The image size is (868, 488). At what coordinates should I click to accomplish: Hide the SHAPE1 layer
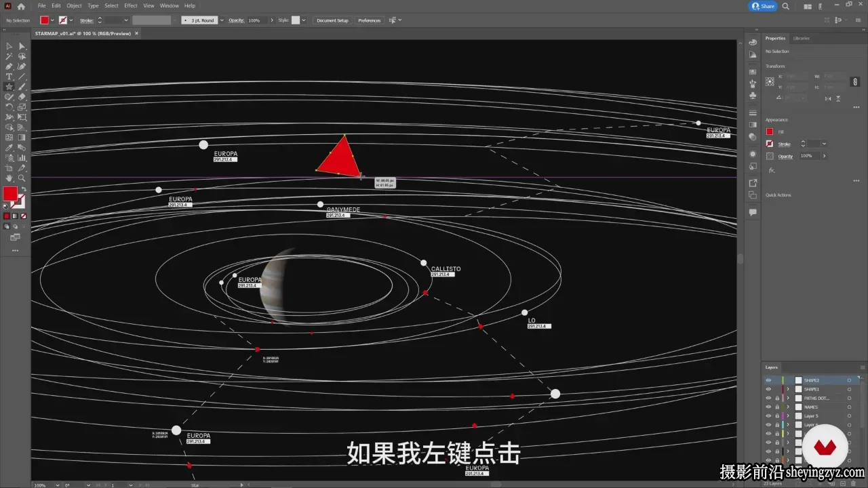click(x=768, y=389)
